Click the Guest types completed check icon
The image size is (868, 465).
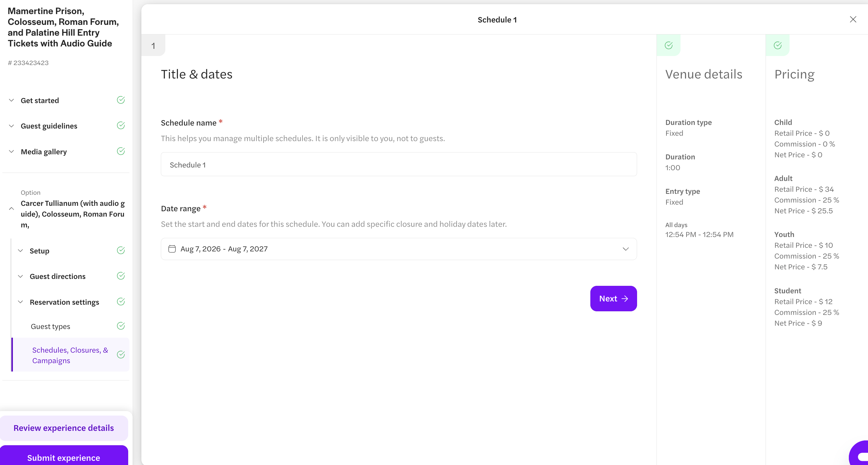tap(121, 326)
